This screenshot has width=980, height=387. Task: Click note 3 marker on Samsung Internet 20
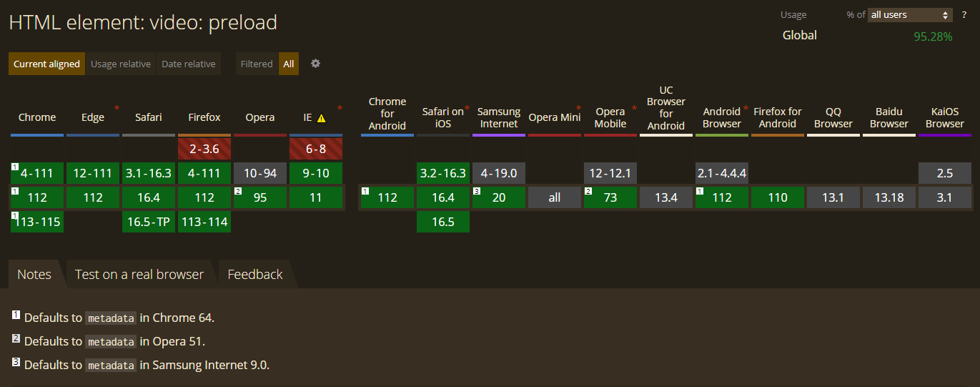[476, 192]
